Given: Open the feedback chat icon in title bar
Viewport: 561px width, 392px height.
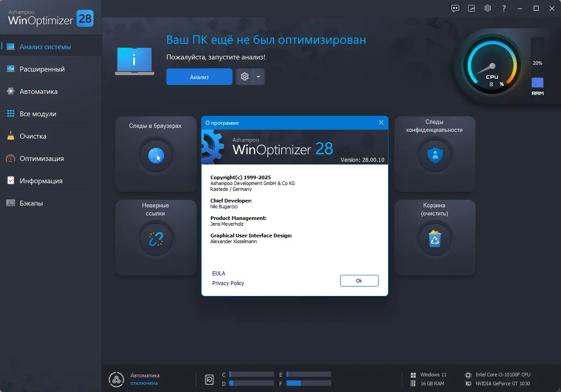Looking at the screenshot, I should (x=455, y=8).
